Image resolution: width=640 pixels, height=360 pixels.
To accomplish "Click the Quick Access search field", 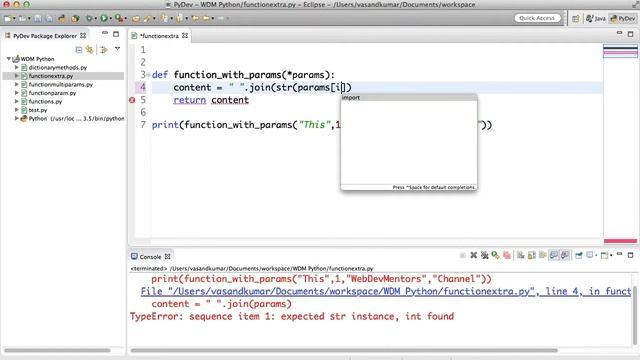I will click(x=537, y=18).
